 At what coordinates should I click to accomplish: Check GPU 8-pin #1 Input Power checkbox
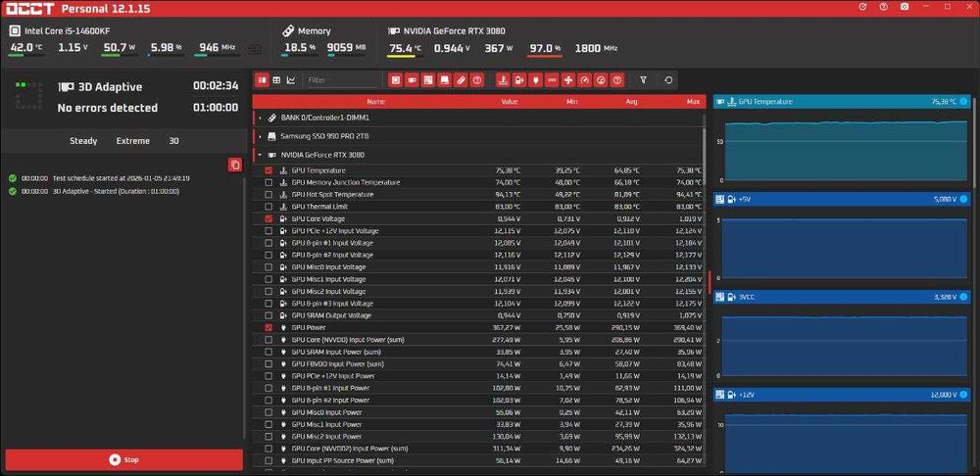[x=269, y=388]
